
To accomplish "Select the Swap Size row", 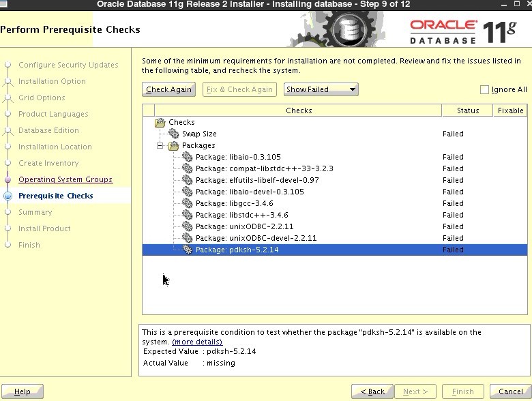I will (x=334, y=134).
